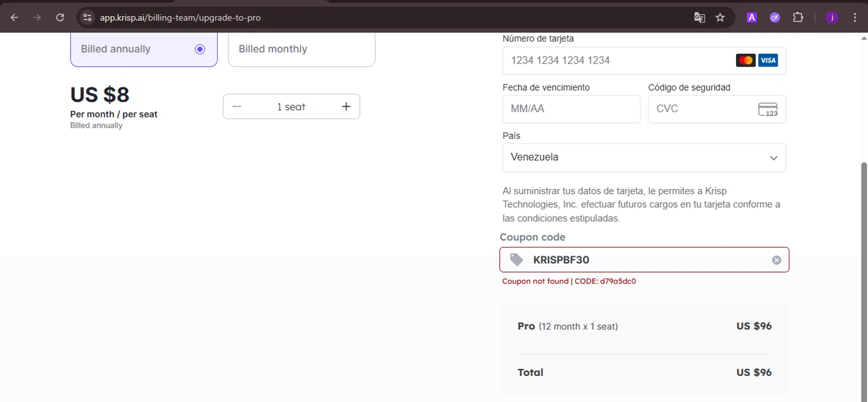Click the 'Per month / per seat' label
This screenshot has width=868, height=402.
click(x=113, y=114)
